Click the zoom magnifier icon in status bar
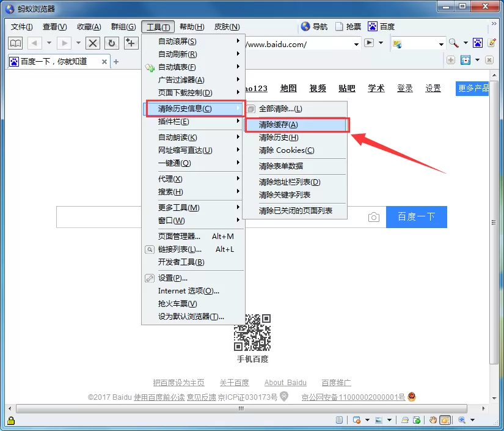Screen dimensions: 504x431 tap(462, 420)
